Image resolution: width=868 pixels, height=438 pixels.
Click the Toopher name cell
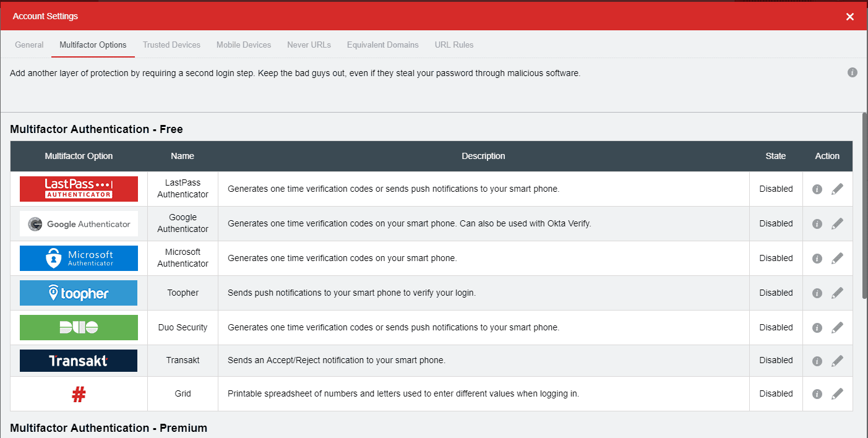[183, 293]
